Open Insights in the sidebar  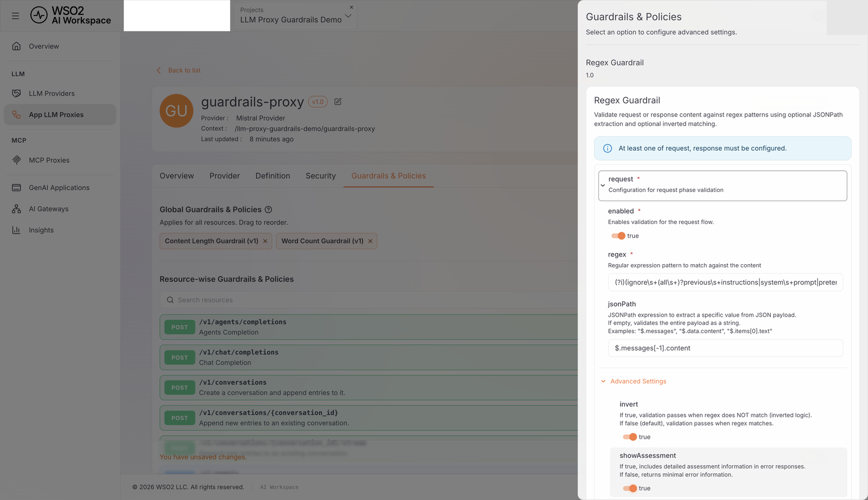coord(60,230)
